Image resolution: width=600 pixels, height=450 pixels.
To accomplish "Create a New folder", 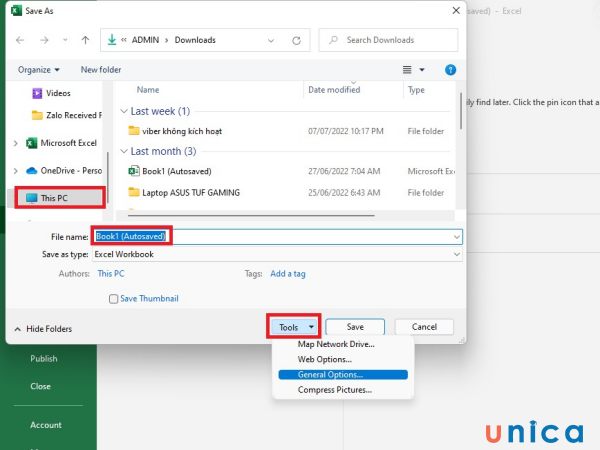I will click(x=101, y=70).
